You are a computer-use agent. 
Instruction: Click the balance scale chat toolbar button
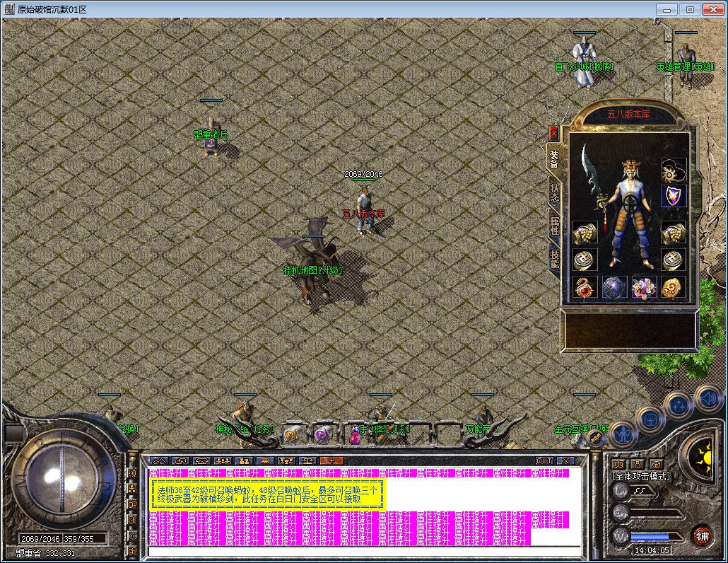[x=307, y=461]
